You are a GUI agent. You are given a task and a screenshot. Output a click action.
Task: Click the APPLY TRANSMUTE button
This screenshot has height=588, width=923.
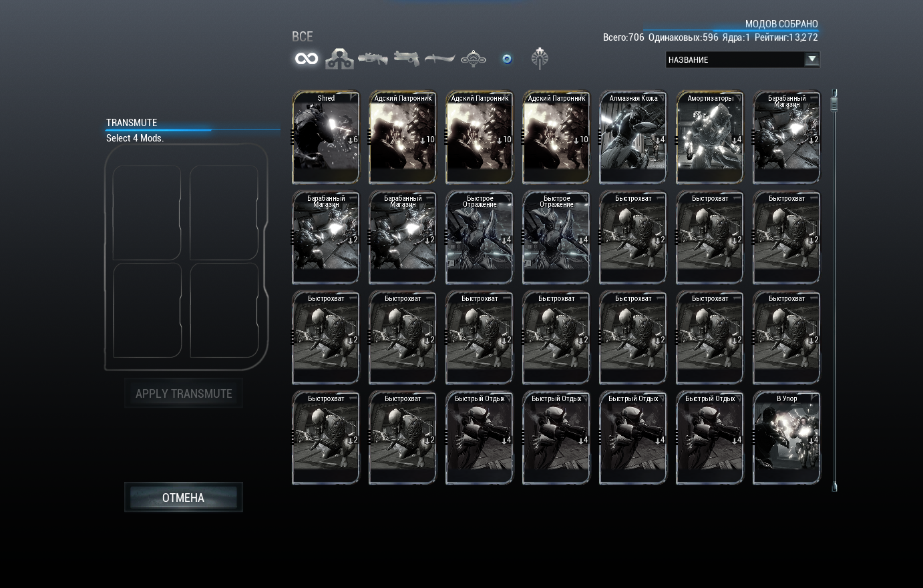(x=184, y=393)
